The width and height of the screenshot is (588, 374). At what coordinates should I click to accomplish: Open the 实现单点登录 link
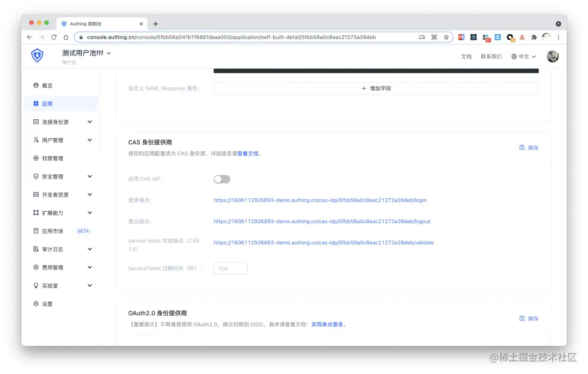coord(327,324)
